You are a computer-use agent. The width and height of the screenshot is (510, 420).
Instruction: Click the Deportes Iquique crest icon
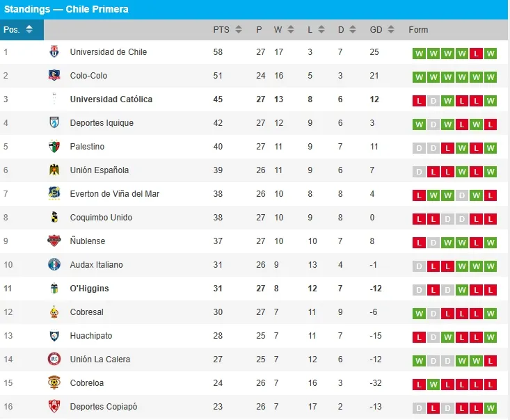click(x=54, y=123)
